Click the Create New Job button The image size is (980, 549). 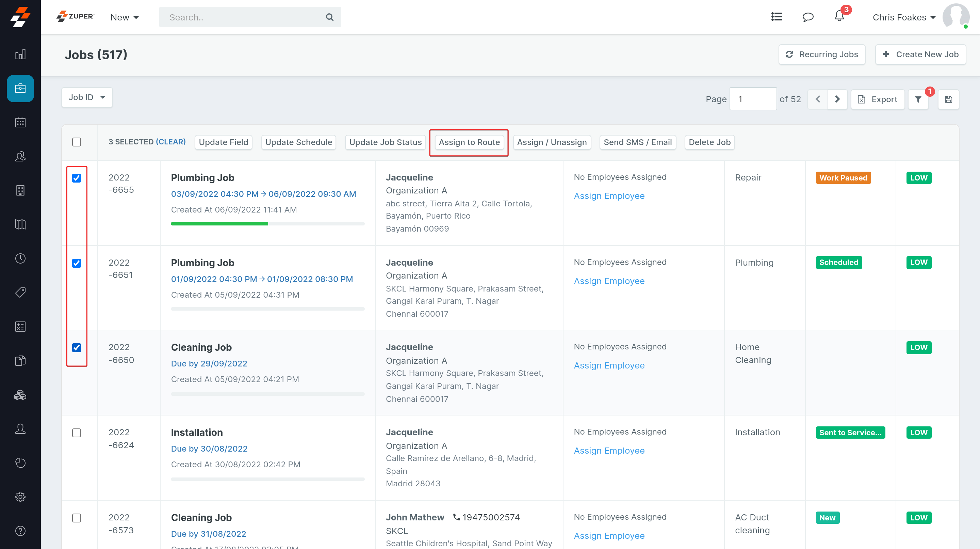point(920,54)
